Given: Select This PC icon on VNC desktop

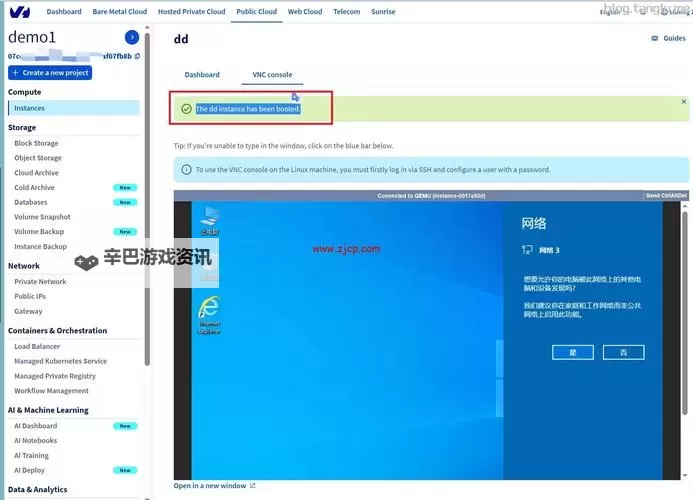Looking at the screenshot, I should pos(210,221).
